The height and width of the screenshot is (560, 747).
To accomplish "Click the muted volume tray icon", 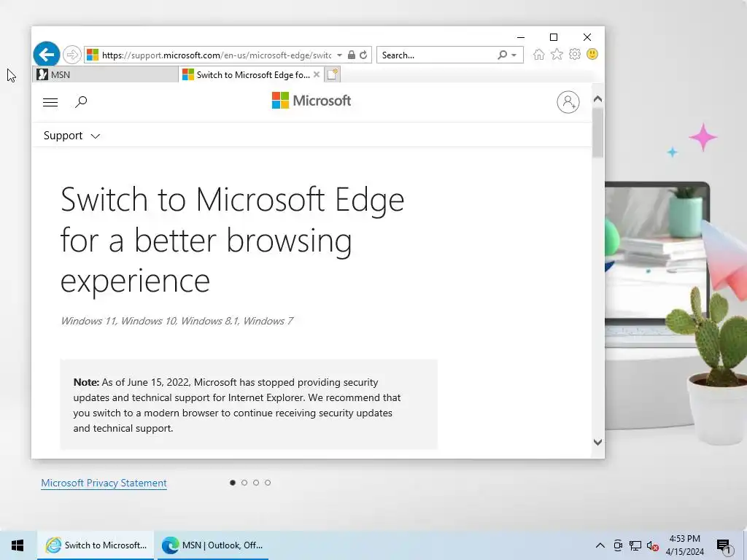I will pyautogui.click(x=653, y=545).
